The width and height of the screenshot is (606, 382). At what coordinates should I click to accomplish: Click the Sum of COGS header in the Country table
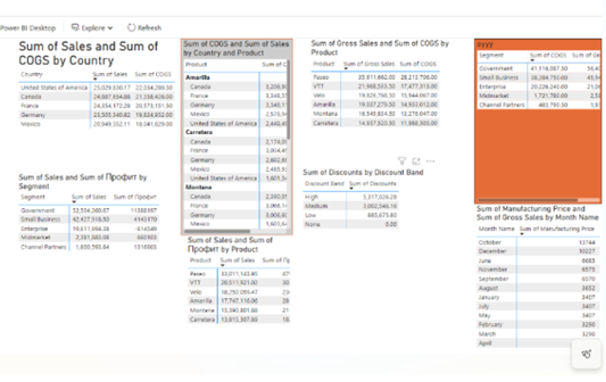[x=153, y=74]
